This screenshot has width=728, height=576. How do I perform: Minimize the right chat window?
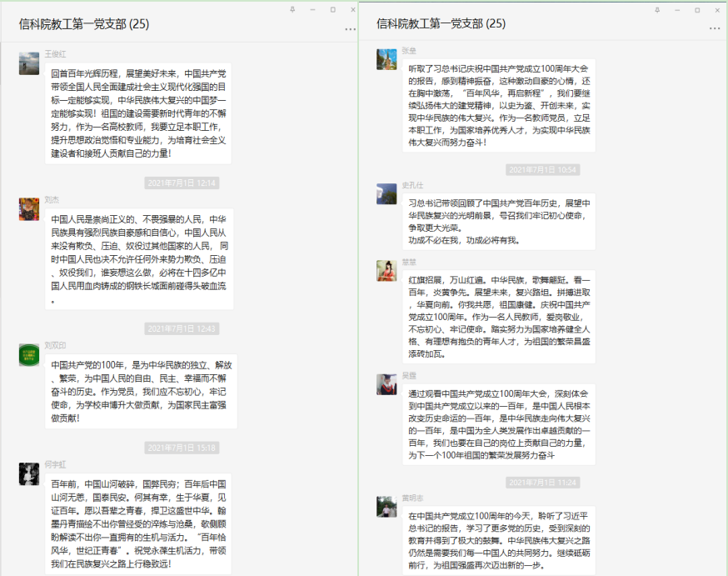click(x=679, y=9)
